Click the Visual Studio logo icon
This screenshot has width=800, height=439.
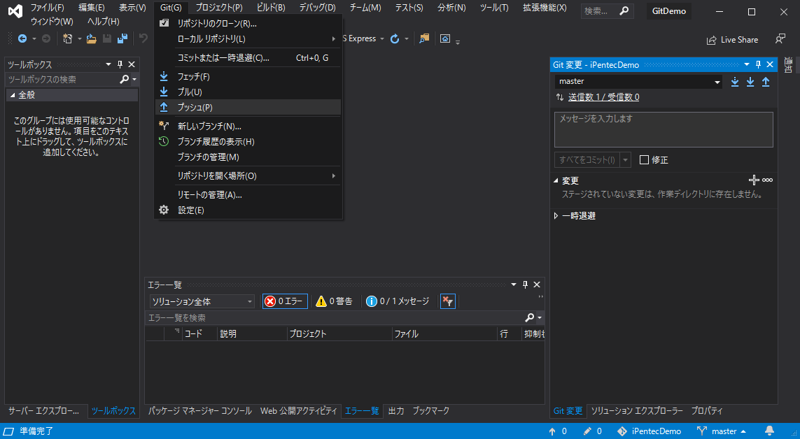coord(15,11)
